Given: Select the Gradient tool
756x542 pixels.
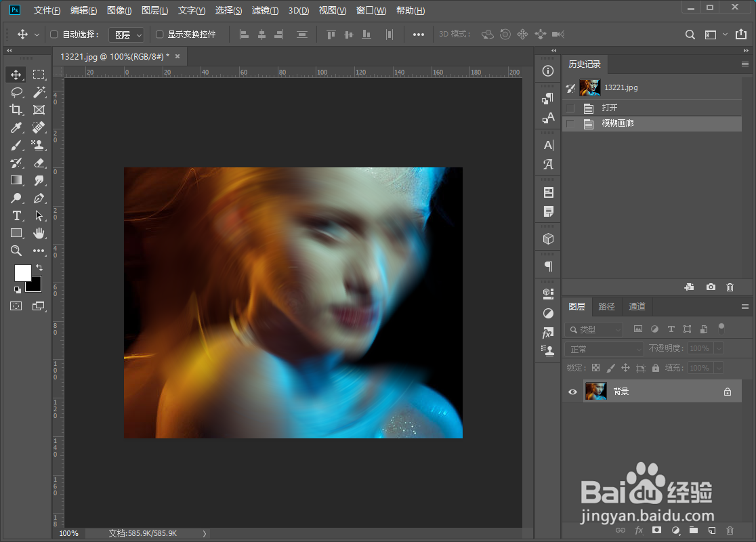Looking at the screenshot, I should pyautogui.click(x=16, y=180).
